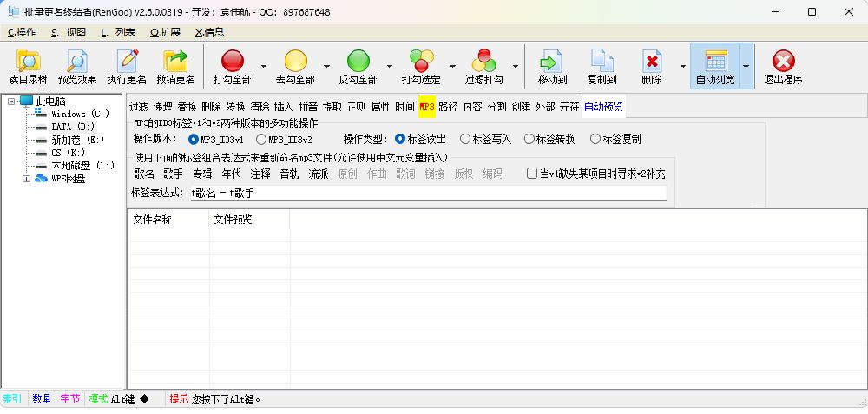Open the dropdown arrow beside 反勾全部

click(x=390, y=67)
